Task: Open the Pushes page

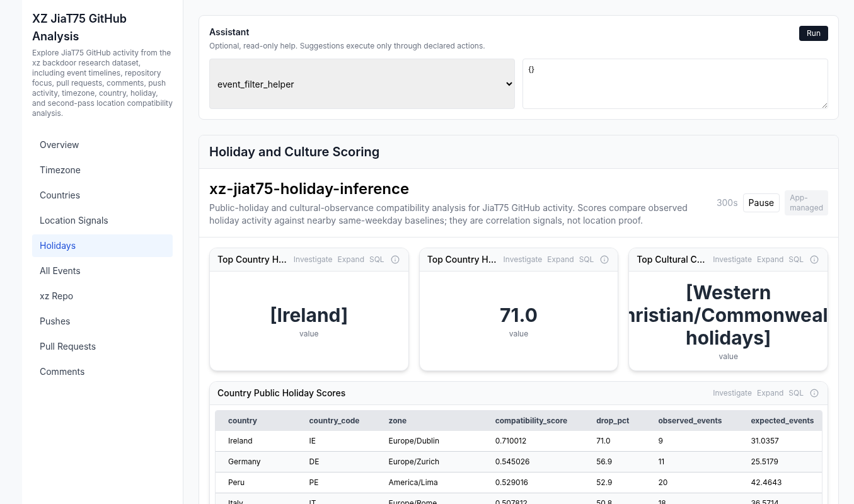Action: [102, 321]
